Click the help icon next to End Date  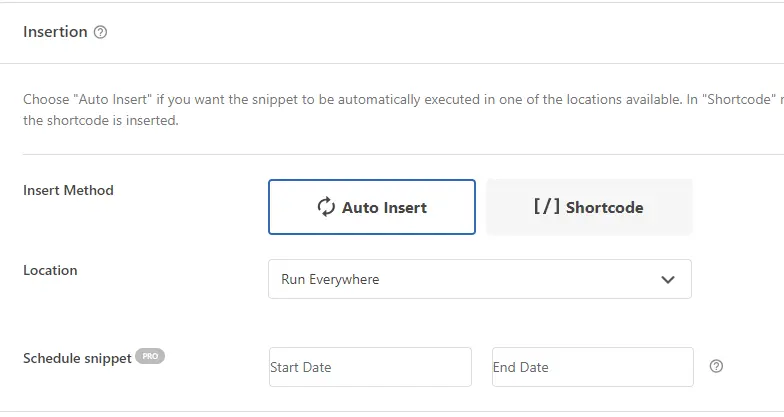[x=716, y=366]
